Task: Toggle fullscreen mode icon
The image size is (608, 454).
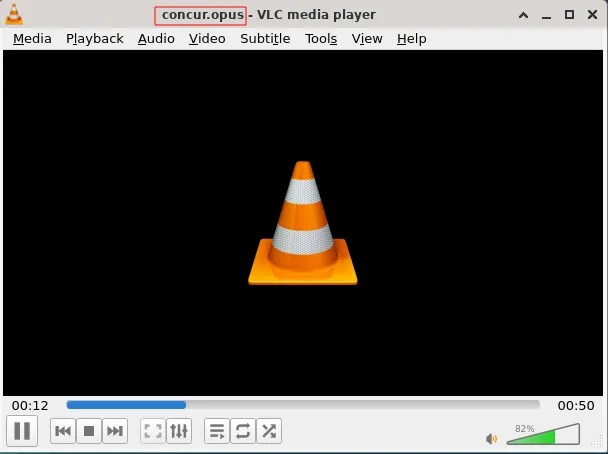Action: click(x=153, y=431)
